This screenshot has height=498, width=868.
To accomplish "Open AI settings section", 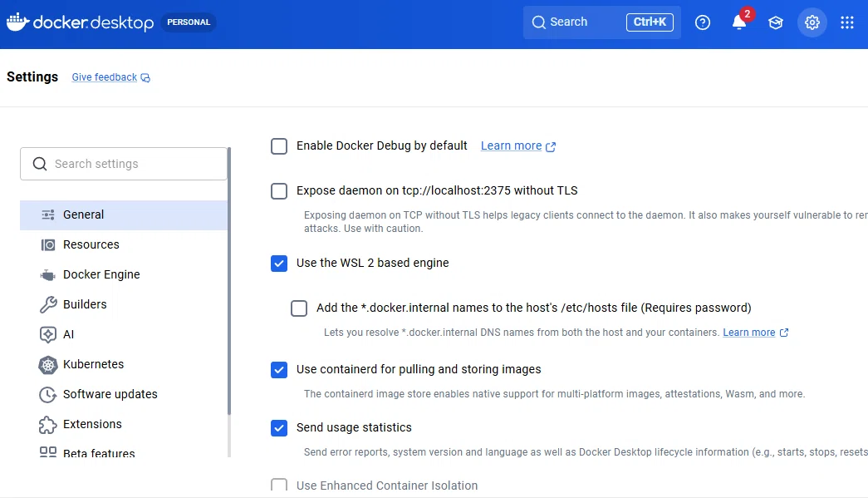I will (124, 334).
